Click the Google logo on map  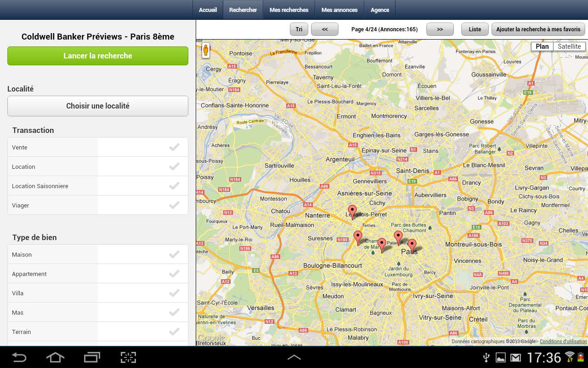point(211,339)
